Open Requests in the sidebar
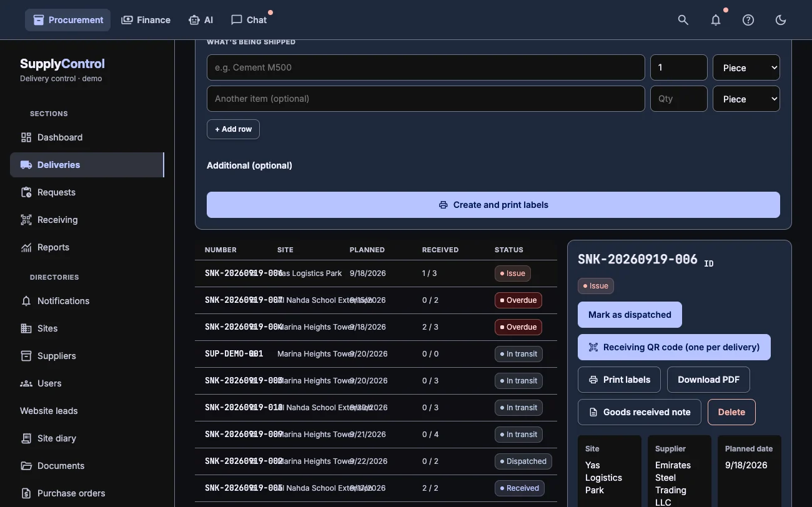812x507 pixels. tap(87, 192)
